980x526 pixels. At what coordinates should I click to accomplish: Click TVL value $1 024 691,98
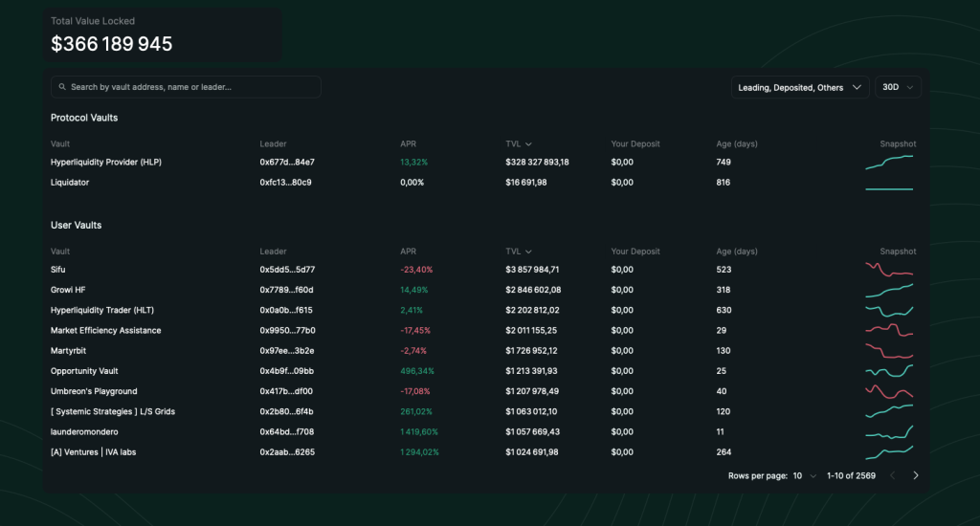[x=532, y=452]
